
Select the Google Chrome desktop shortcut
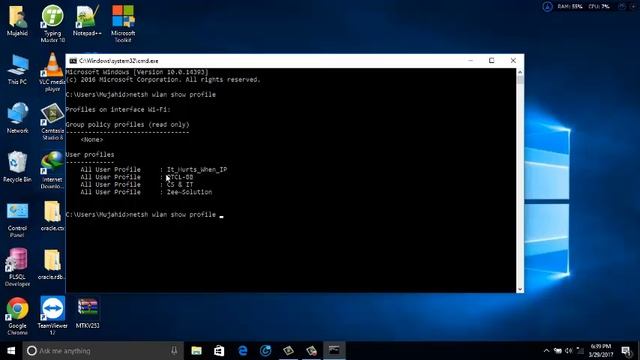(17, 316)
